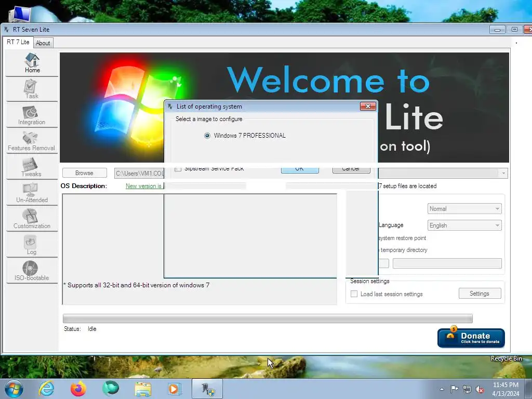Viewport: 532px width, 399px height.
Task: Expand the English language dropdown
Action: 464,225
